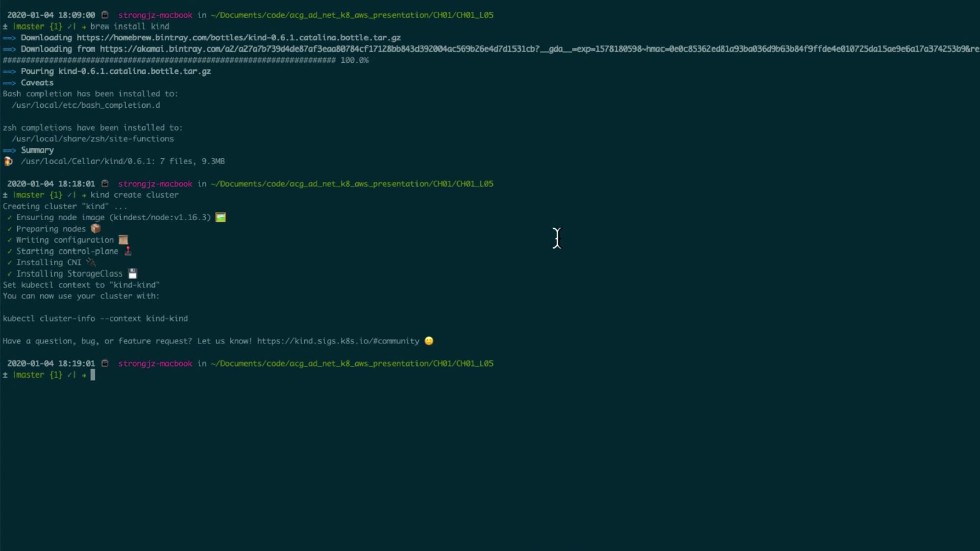Click the 'brew install kind' command text

[130, 27]
